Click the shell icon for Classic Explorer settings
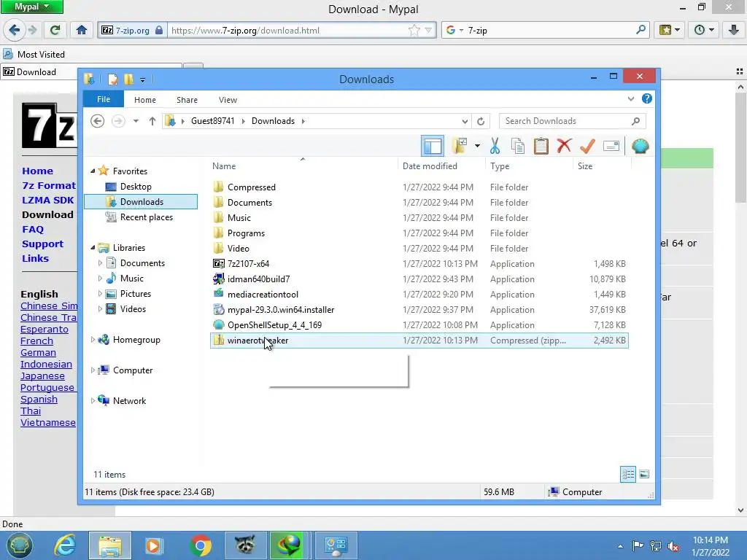The width and height of the screenshot is (747, 560). coord(640,146)
